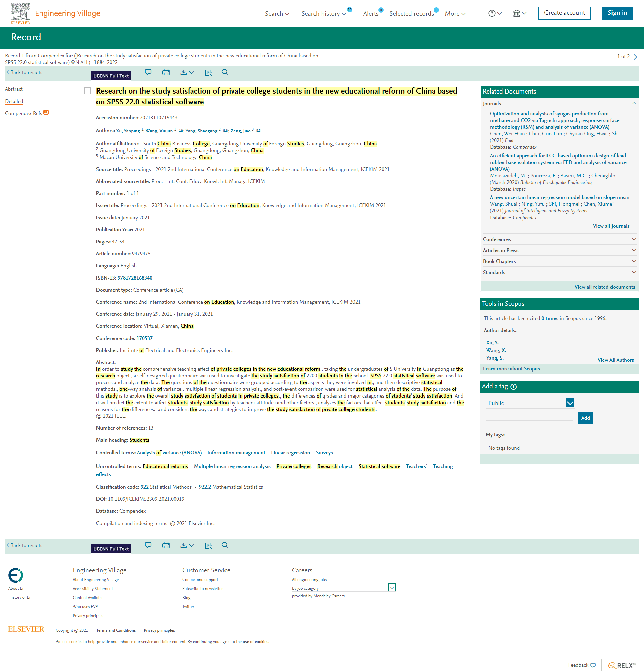Switch to Abstract view tab
This screenshot has height=671, width=644.
[x=14, y=89]
